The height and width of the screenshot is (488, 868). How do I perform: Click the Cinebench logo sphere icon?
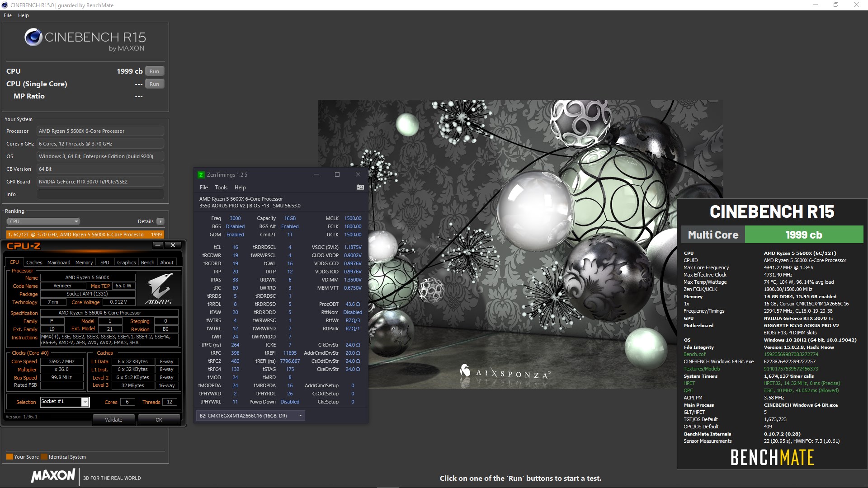(33, 38)
